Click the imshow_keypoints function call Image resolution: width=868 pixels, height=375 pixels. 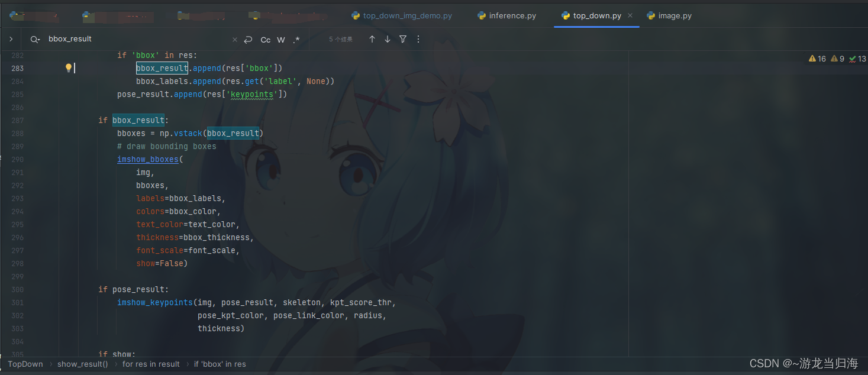pyautogui.click(x=155, y=302)
